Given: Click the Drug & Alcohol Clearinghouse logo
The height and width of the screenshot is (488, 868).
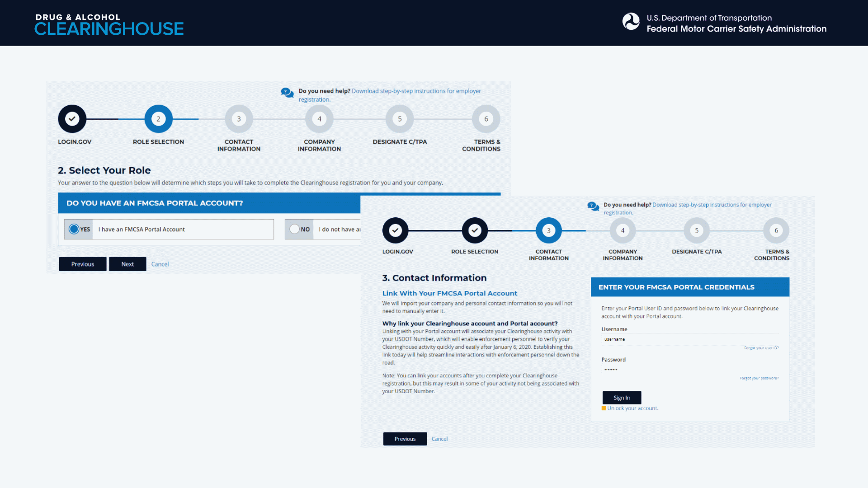Looking at the screenshot, I should point(109,24).
